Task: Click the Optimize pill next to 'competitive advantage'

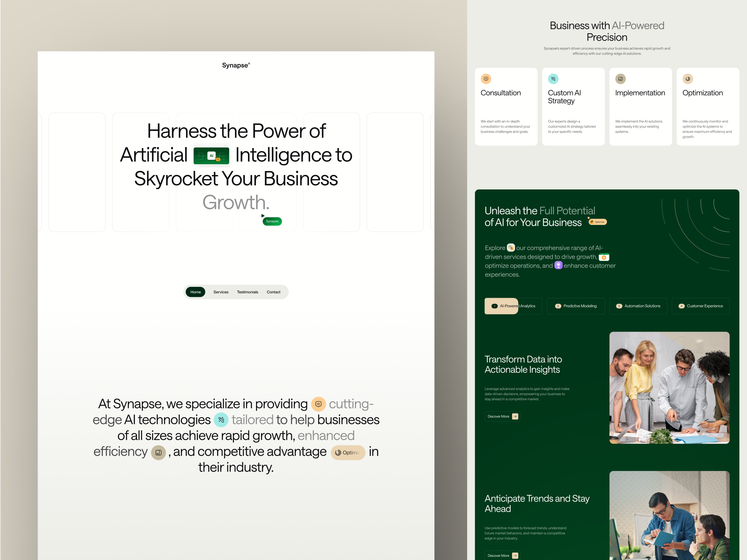Action: (x=348, y=453)
